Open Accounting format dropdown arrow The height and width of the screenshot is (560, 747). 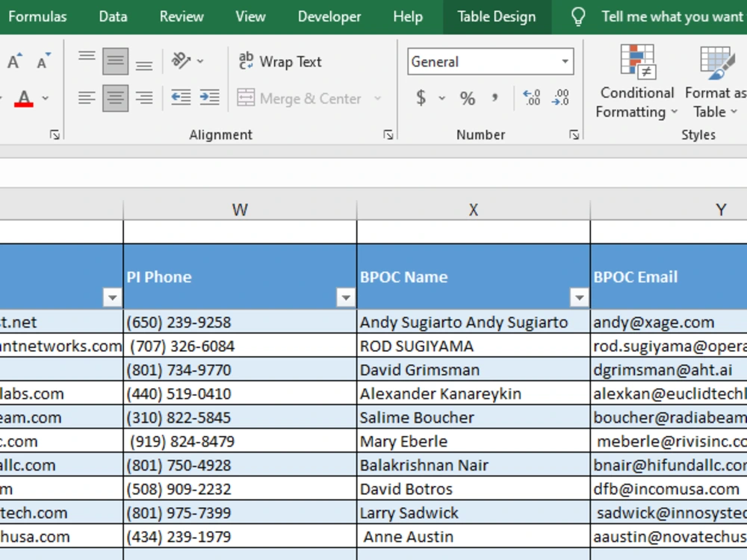coord(442,98)
